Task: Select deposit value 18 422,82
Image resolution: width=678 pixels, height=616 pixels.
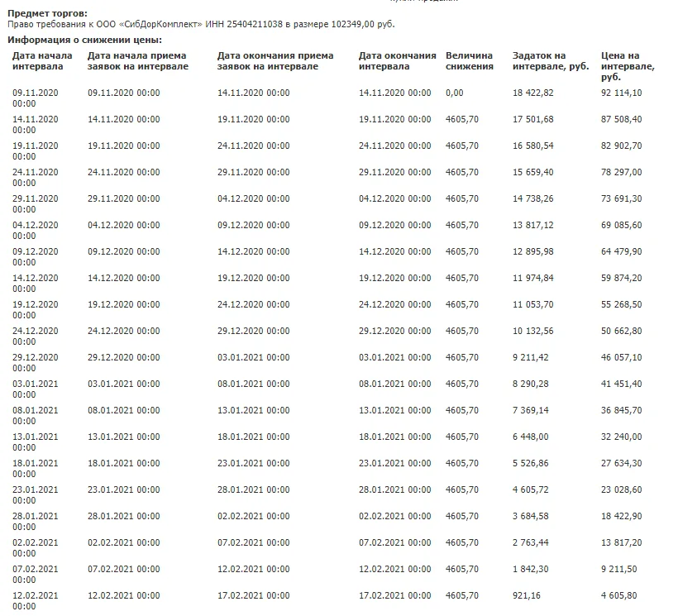Action: (532, 93)
